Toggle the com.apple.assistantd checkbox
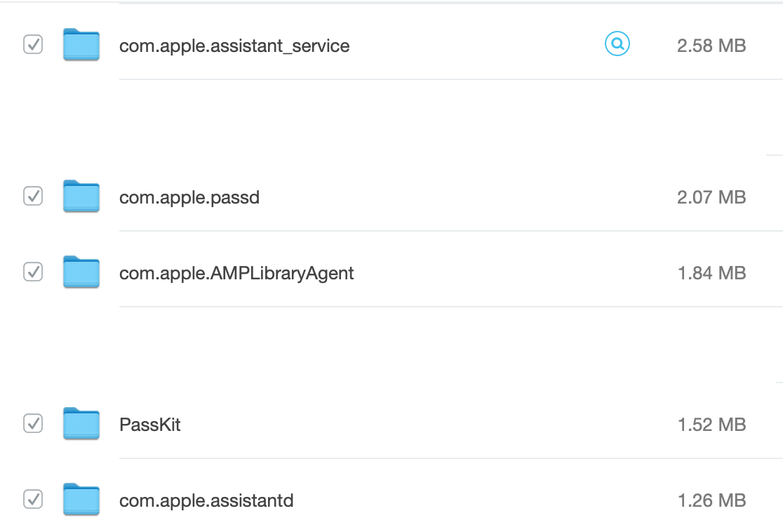The width and height of the screenshot is (783, 532). [x=33, y=500]
